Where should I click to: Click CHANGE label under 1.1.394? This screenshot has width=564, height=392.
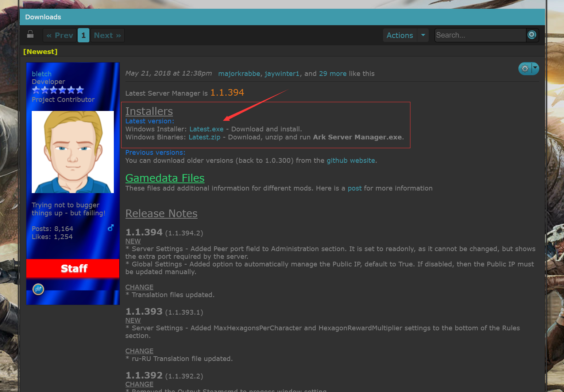click(139, 287)
